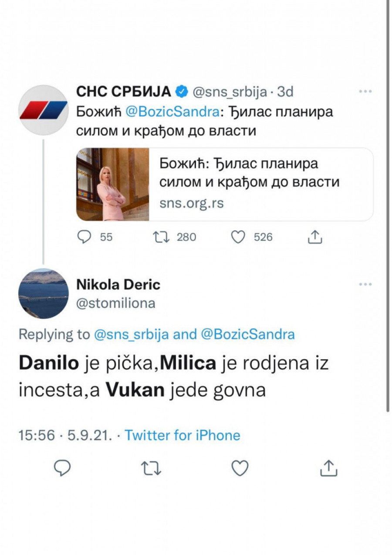The width and height of the screenshot is (392, 555).
Task: Click the article preview image thumbnail
Action: pyautogui.click(x=113, y=184)
